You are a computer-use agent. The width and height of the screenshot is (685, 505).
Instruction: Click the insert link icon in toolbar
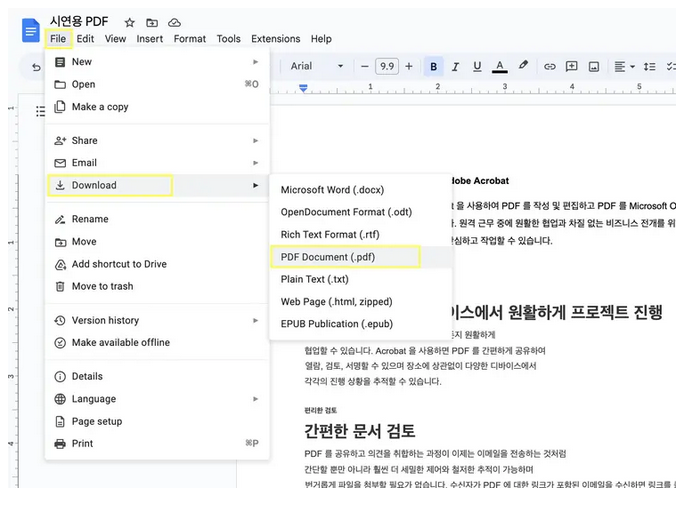(549, 67)
